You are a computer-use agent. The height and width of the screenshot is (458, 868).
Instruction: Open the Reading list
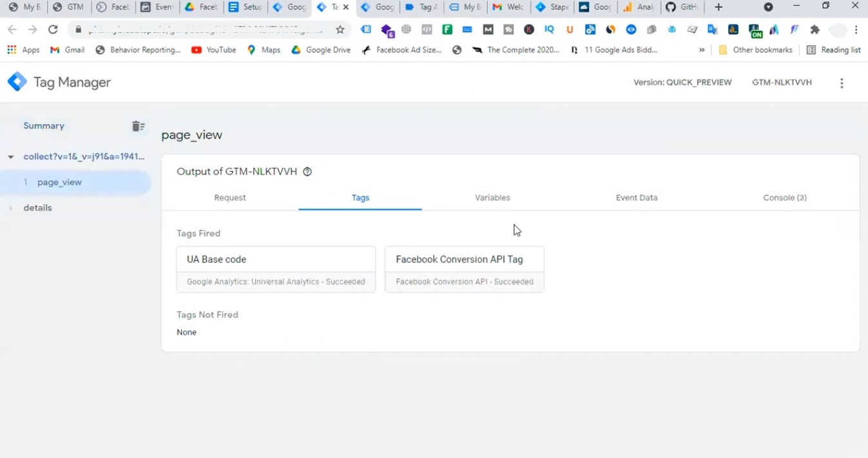pos(834,50)
